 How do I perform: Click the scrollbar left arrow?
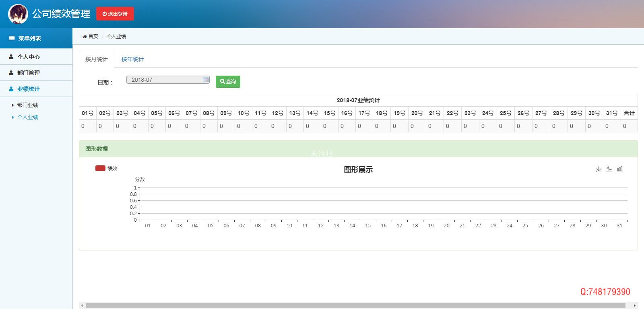(82, 306)
